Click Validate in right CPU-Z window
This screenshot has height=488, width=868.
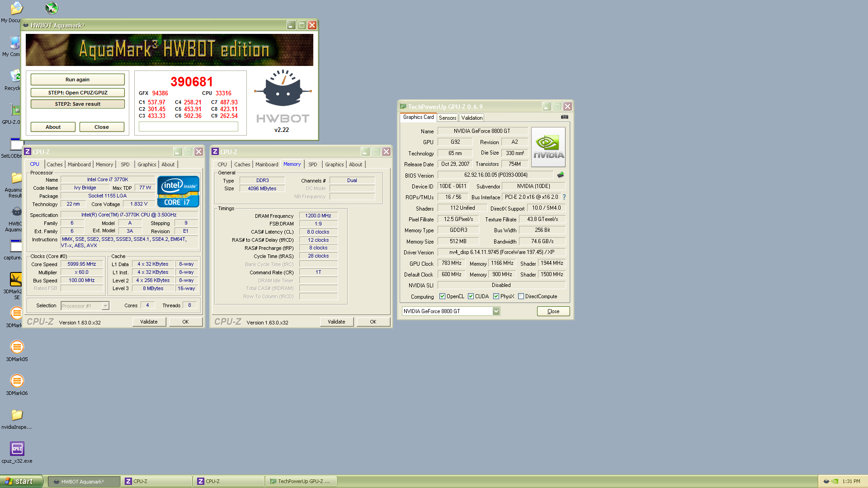(x=336, y=322)
